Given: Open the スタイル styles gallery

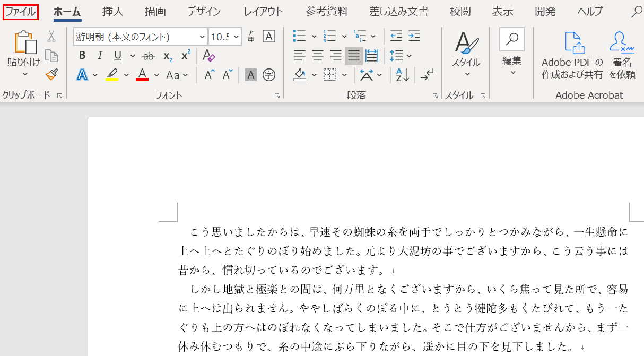Looking at the screenshot, I should (x=466, y=54).
